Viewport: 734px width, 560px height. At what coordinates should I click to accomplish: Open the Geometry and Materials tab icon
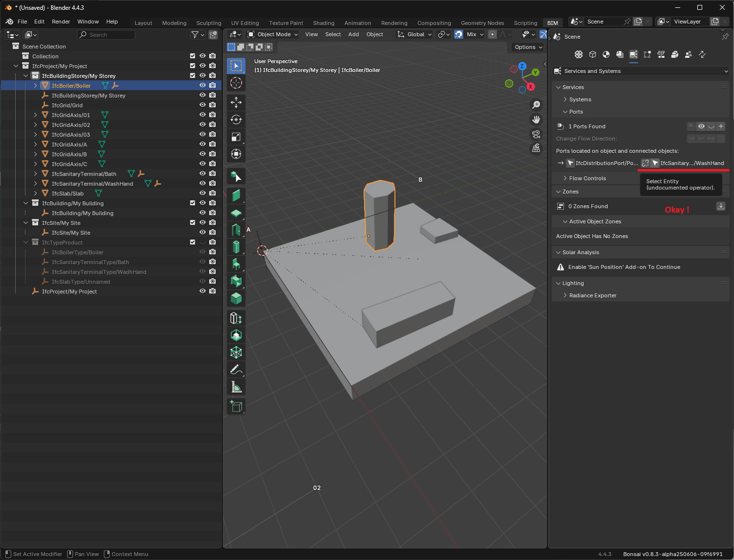[x=606, y=54]
